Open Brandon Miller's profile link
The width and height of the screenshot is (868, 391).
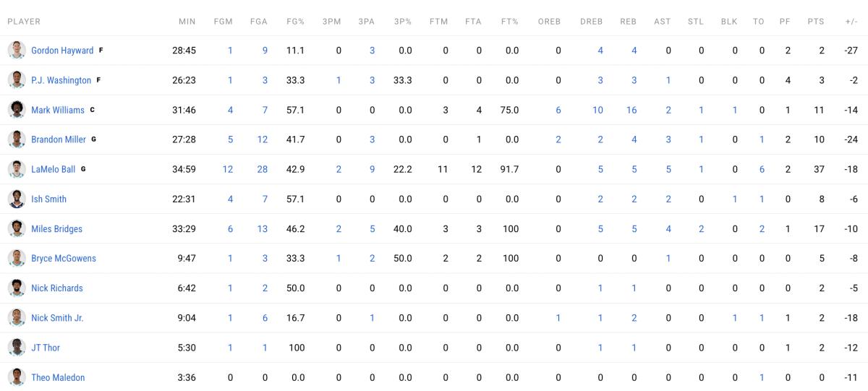[58, 139]
